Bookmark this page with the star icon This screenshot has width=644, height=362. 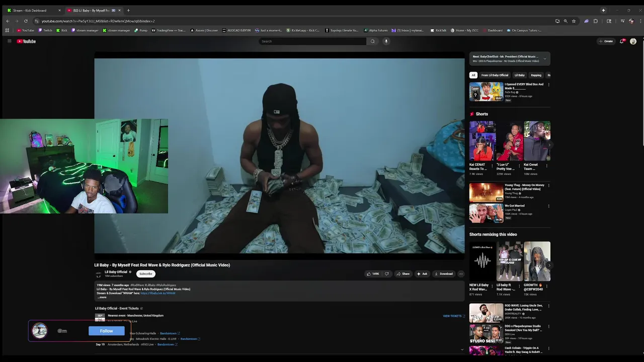574,21
